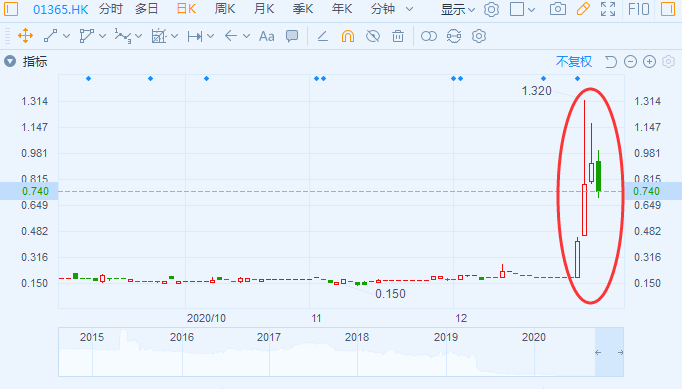The height and width of the screenshot is (389, 682).
Task: Select the line segment drawing tool
Action: point(50,36)
